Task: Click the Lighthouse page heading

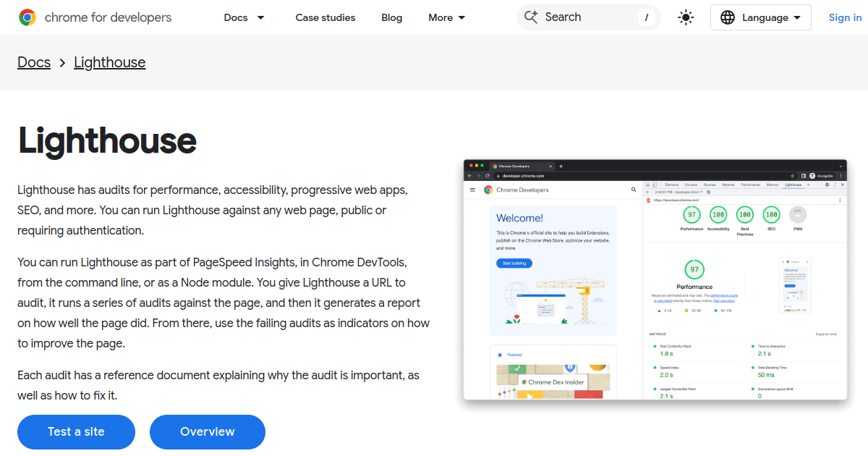Action: click(x=107, y=140)
